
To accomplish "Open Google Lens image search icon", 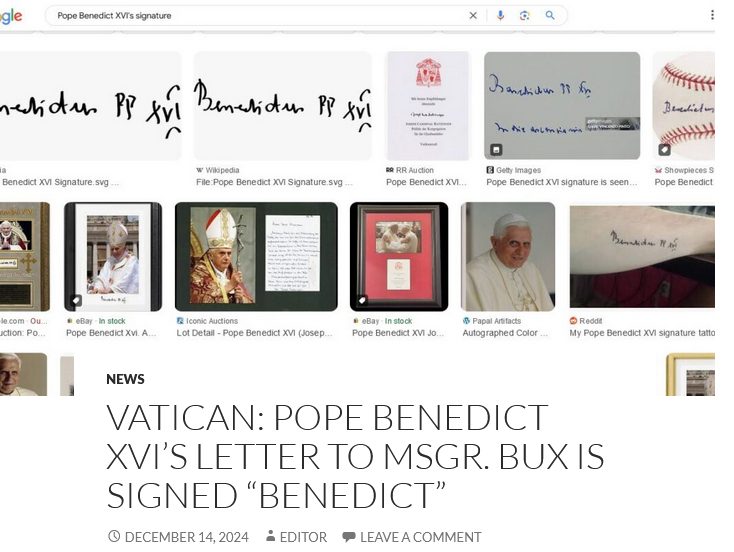I will tap(525, 15).
